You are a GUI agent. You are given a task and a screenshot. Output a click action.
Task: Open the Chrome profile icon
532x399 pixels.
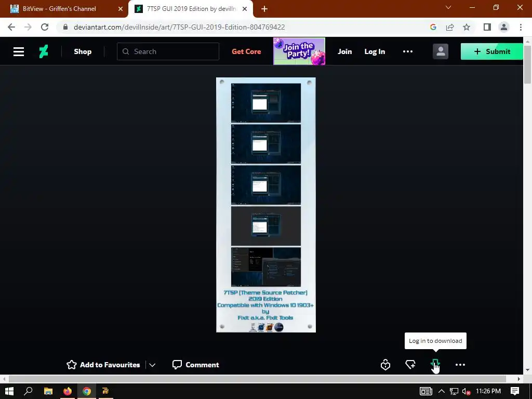[504, 27]
